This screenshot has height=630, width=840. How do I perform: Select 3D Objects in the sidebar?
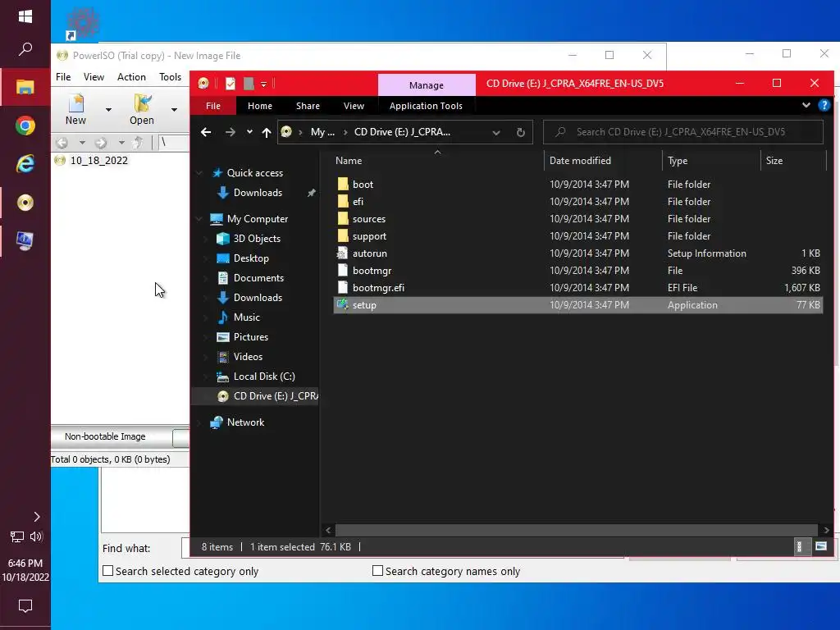click(257, 239)
